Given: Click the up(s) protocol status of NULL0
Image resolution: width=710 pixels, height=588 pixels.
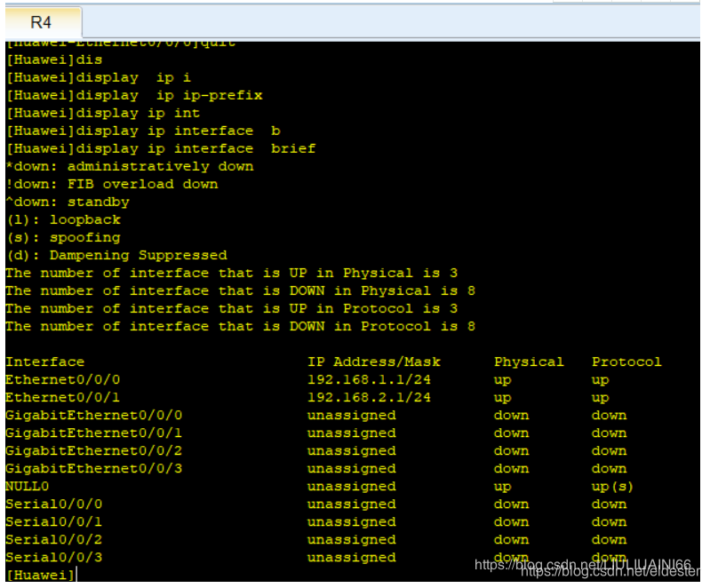Looking at the screenshot, I should click(x=612, y=487).
